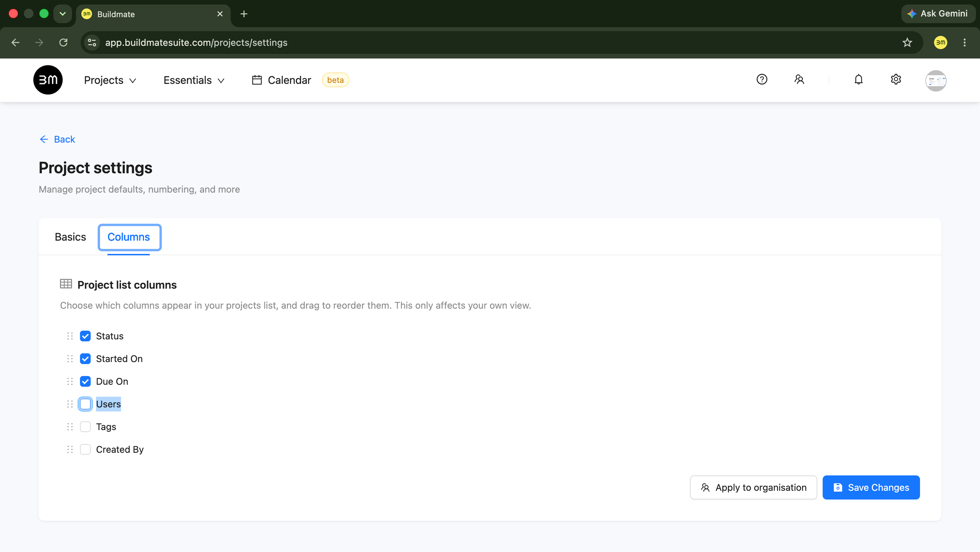Grab the drag handle for Users row

(70, 404)
